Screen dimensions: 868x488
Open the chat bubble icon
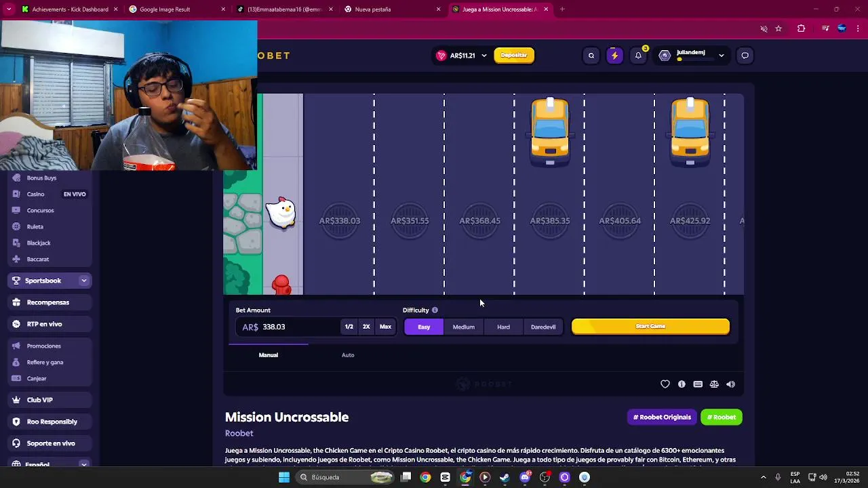[745, 56]
